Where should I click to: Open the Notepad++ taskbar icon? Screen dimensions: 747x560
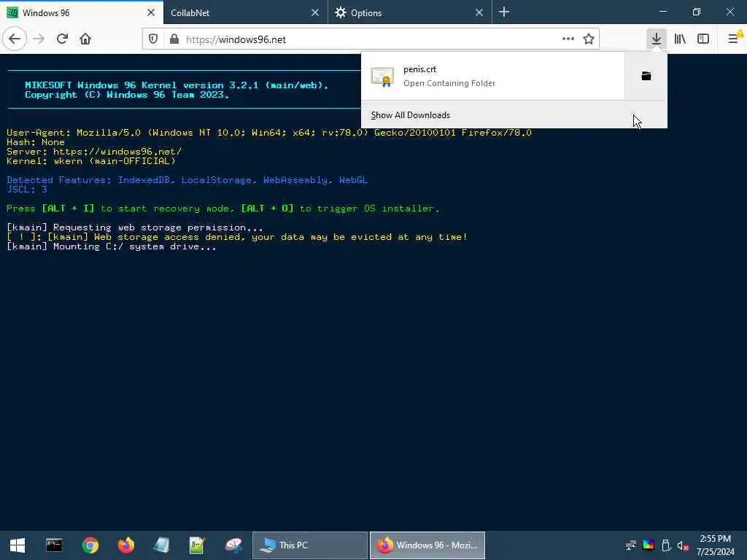(197, 545)
